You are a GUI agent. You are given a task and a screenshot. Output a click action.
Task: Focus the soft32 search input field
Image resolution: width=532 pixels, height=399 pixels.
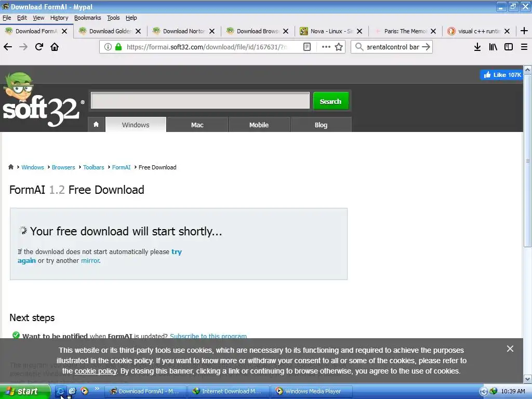point(200,100)
